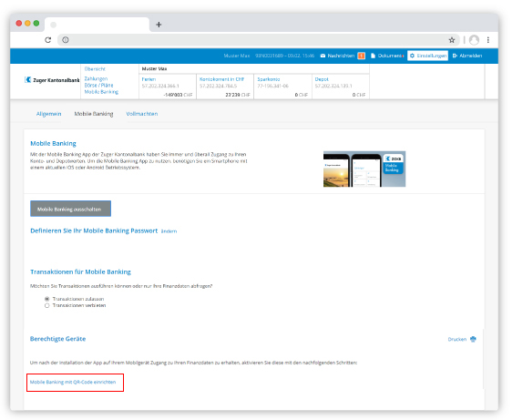
Task: Click the Nachrichten envelope icon
Action: 323,56
